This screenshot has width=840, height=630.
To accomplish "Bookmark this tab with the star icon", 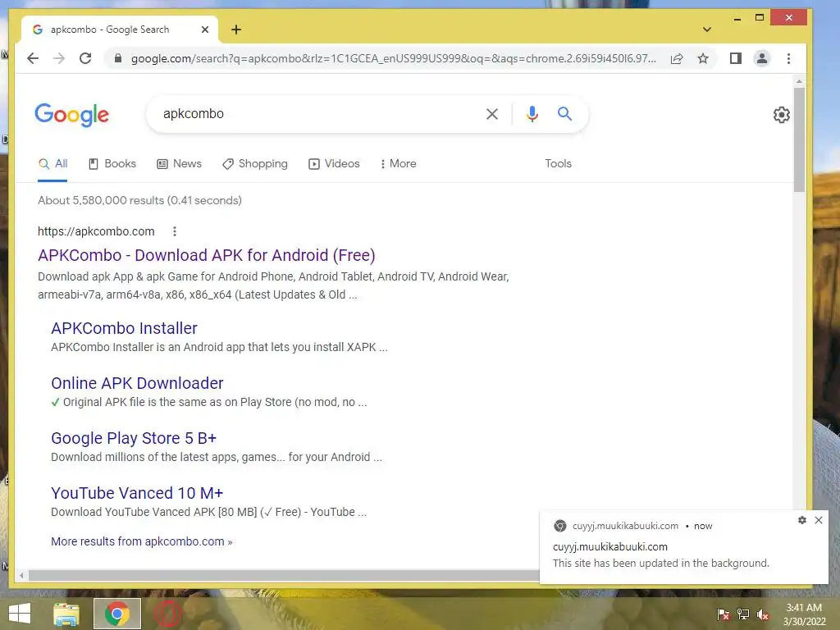I will pos(703,58).
